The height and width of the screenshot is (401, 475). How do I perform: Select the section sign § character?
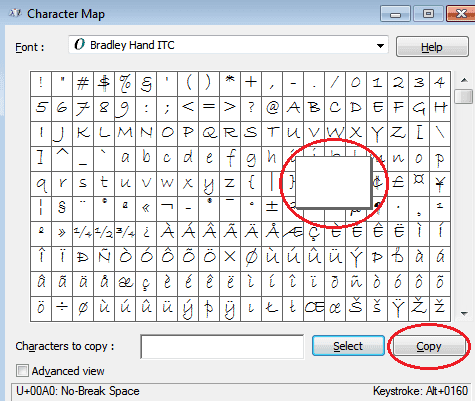(x=62, y=208)
